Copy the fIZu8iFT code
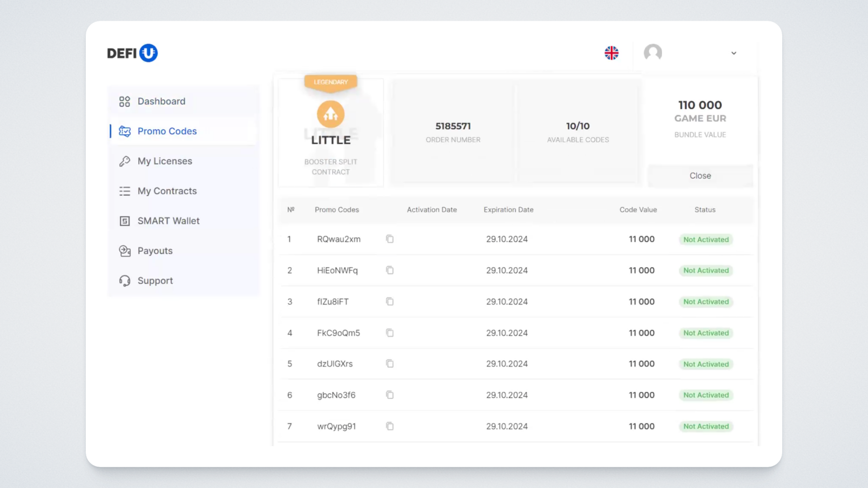 pos(390,301)
